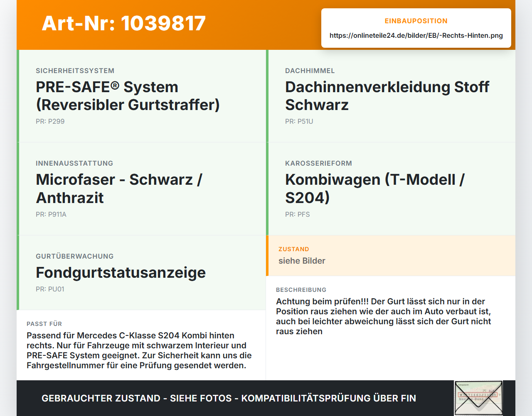Open the vehicle registration thumbnail in footer

[478, 398]
